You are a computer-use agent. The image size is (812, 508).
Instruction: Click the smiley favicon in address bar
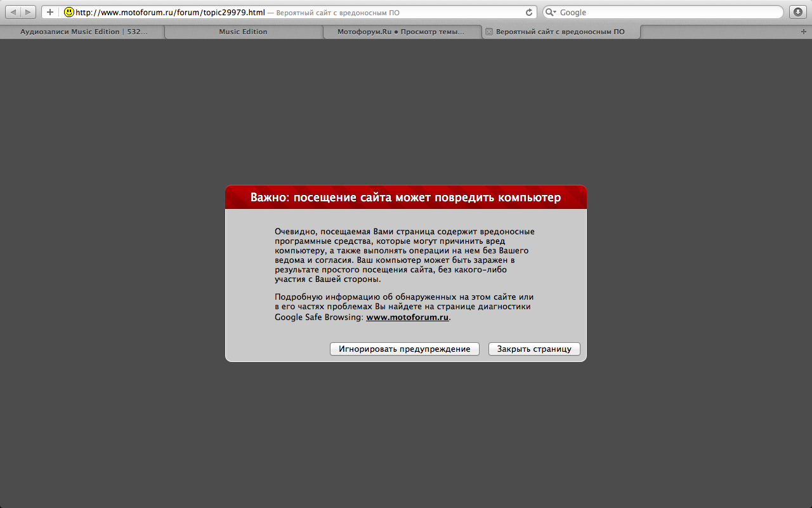69,12
